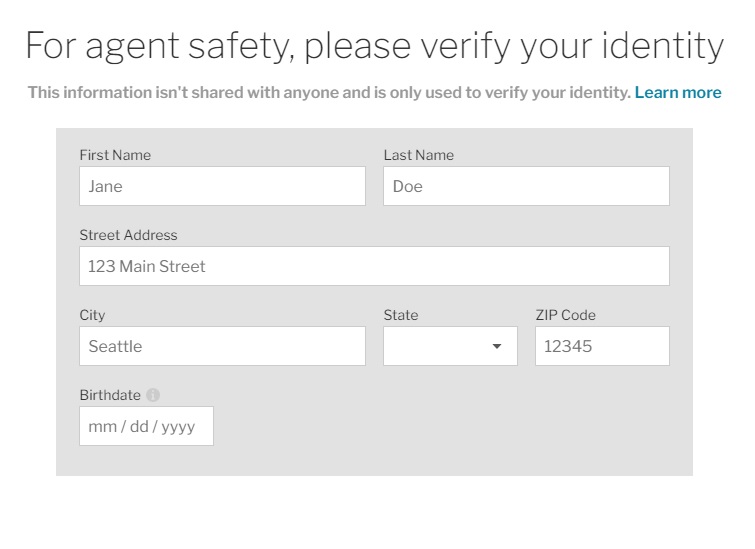Click the City label text
The height and width of the screenshot is (549, 755).
pos(92,315)
